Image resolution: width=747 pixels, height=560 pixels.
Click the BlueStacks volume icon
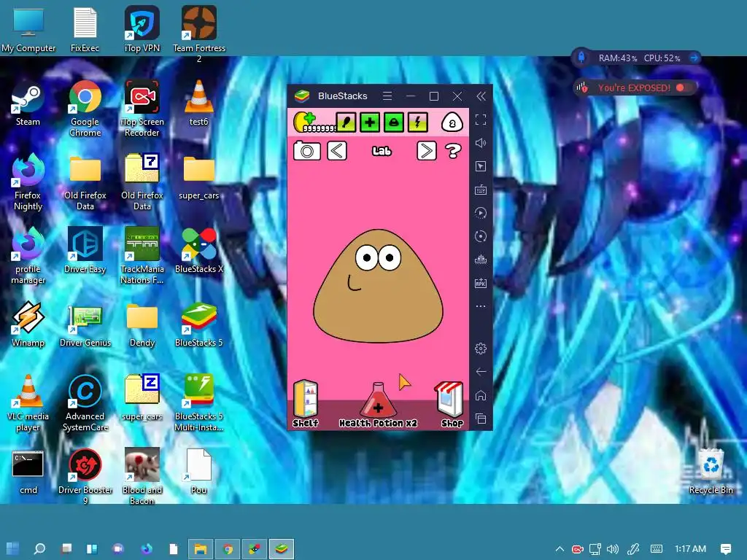481,143
